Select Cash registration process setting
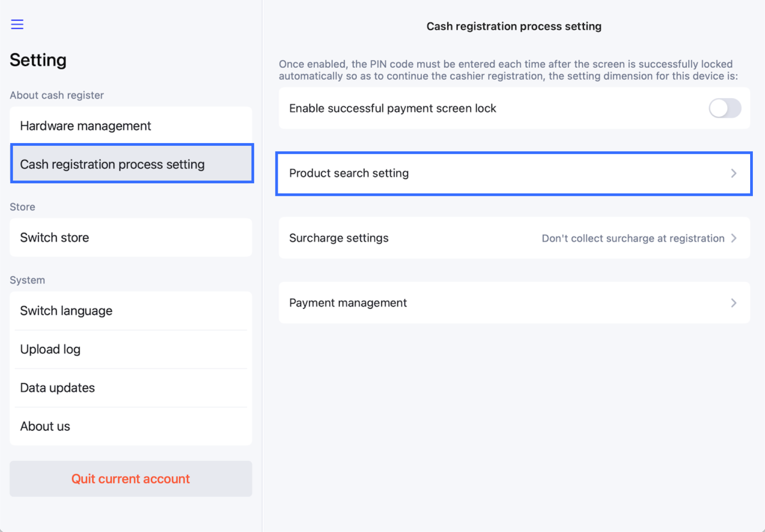 tap(130, 164)
